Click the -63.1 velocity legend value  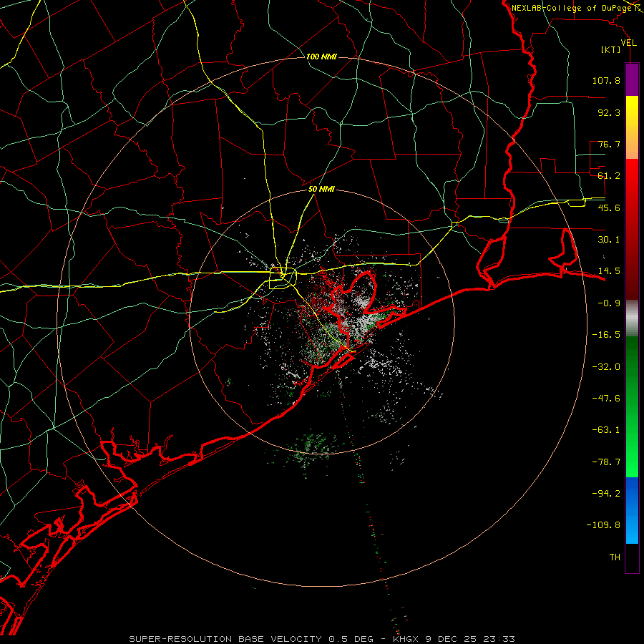(606, 430)
